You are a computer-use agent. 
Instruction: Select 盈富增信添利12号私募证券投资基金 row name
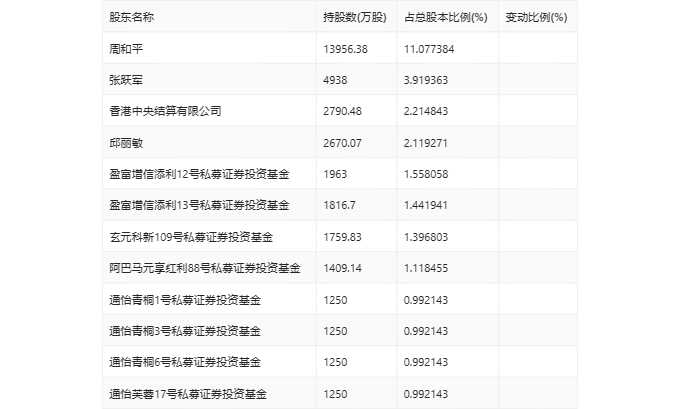[x=199, y=174]
